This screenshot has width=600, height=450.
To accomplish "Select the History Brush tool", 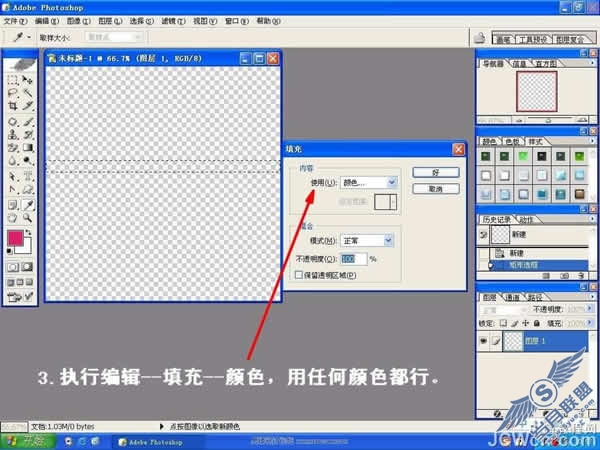I will tap(28, 135).
